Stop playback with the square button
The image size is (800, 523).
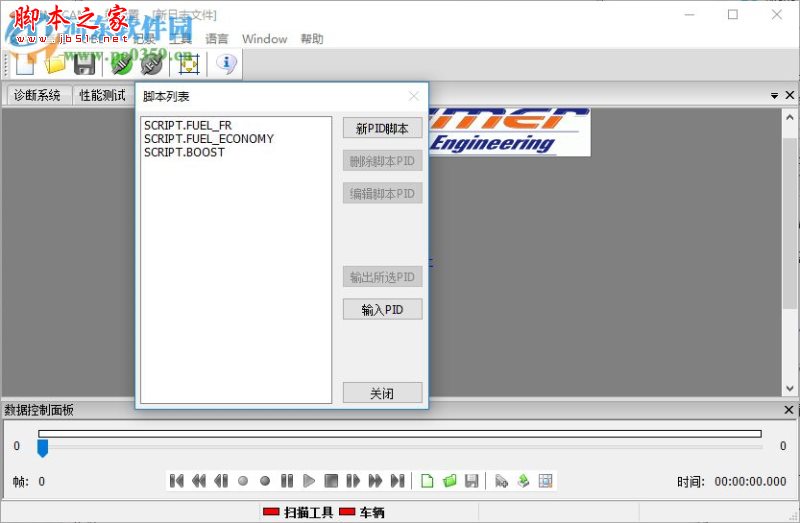click(x=331, y=481)
